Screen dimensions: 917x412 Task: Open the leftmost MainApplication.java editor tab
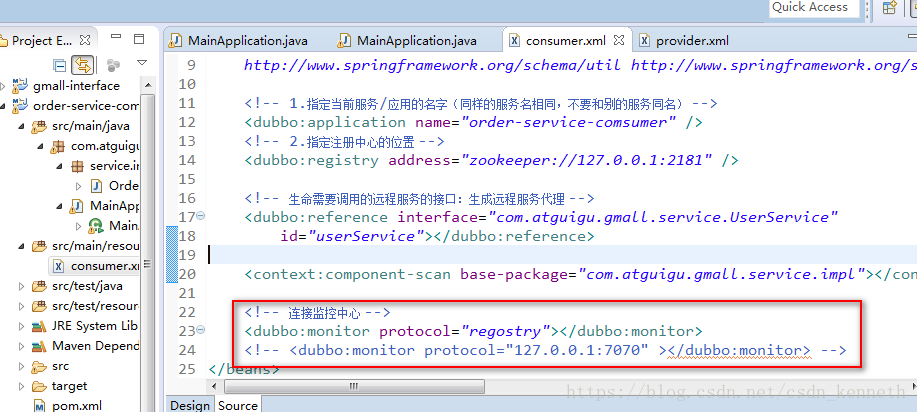click(x=239, y=40)
